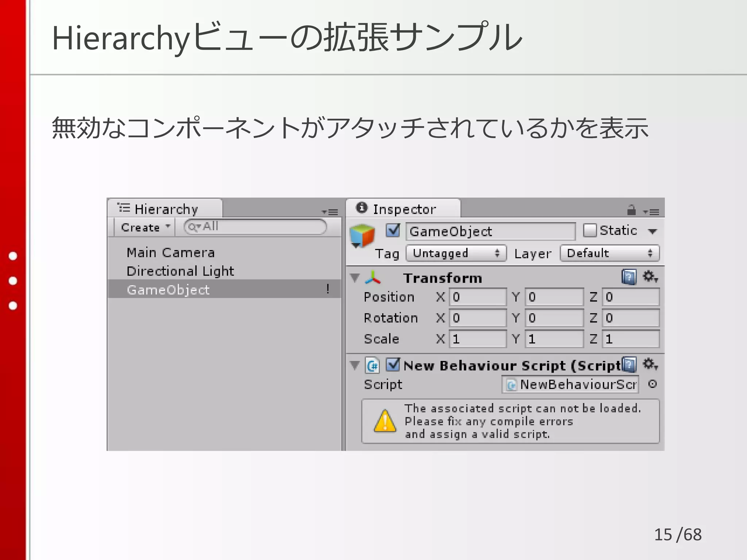747x560 pixels.
Task: Open the Static dropdown arrow
Action: coord(653,231)
